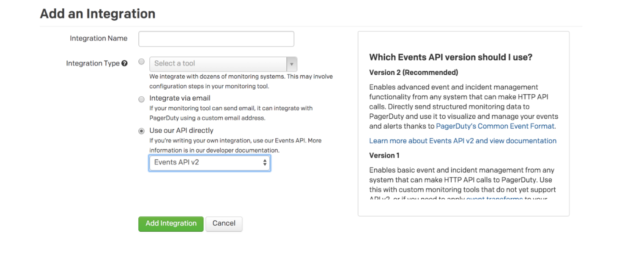Open the Select a tool dropdown
This screenshot has width=644, height=277.
pos(218,64)
